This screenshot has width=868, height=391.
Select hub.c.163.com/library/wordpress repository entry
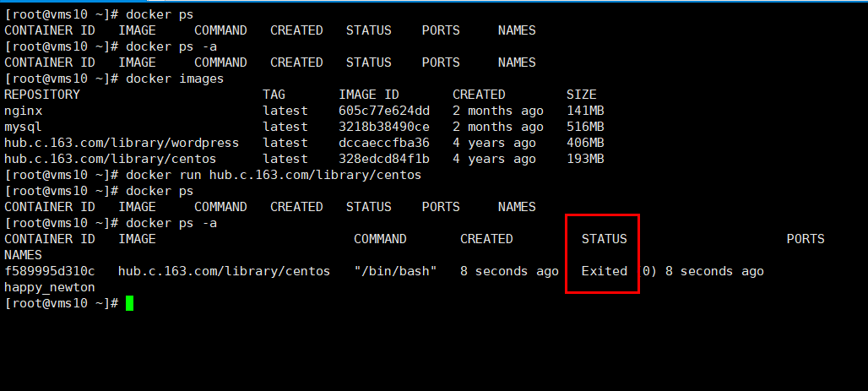pyautogui.click(x=122, y=143)
